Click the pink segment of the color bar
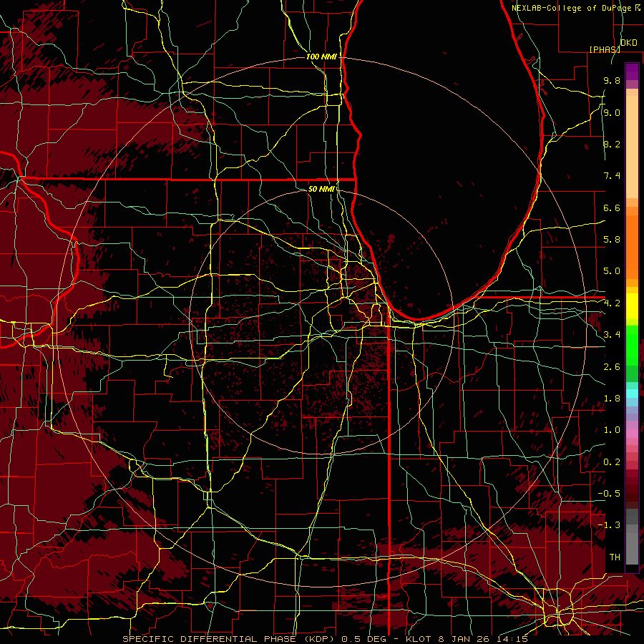The width and height of the screenshot is (644, 644). [632, 434]
